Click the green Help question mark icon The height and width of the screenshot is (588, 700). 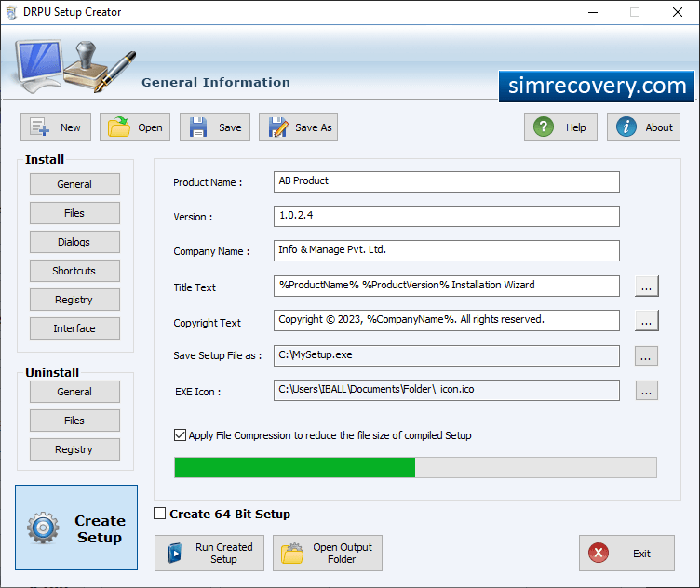[544, 127]
